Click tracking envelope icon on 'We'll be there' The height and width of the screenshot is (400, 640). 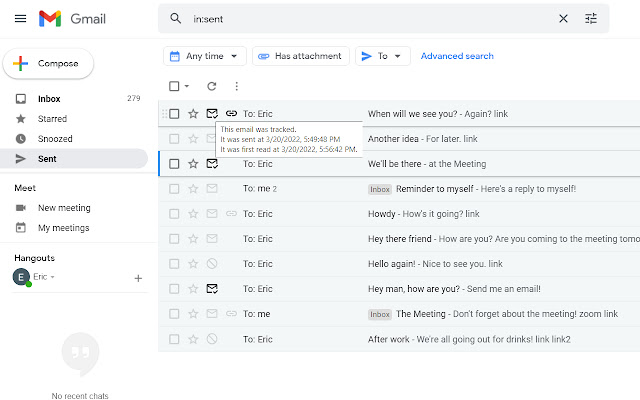point(212,164)
